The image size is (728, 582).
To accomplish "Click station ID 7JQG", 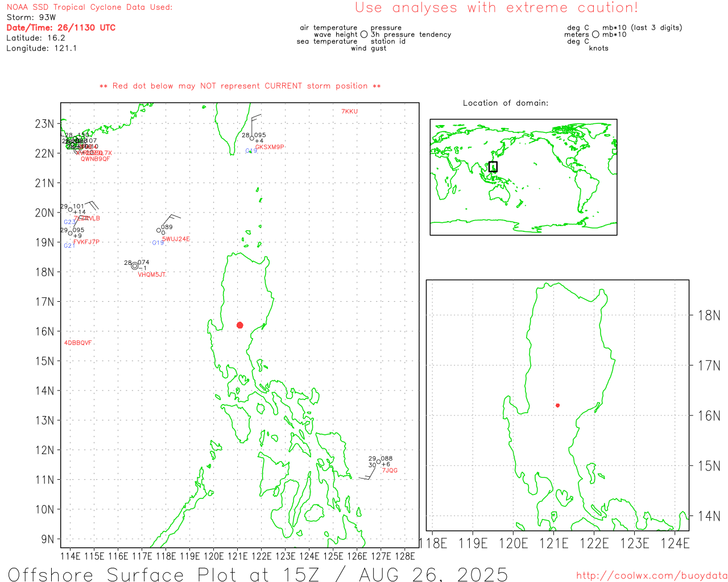I will tap(390, 471).
